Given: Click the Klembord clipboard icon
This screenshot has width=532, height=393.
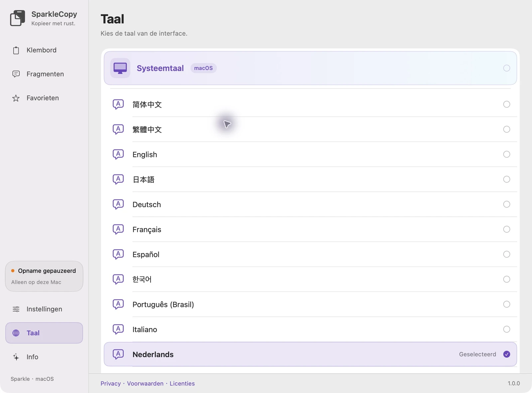Looking at the screenshot, I should (16, 50).
